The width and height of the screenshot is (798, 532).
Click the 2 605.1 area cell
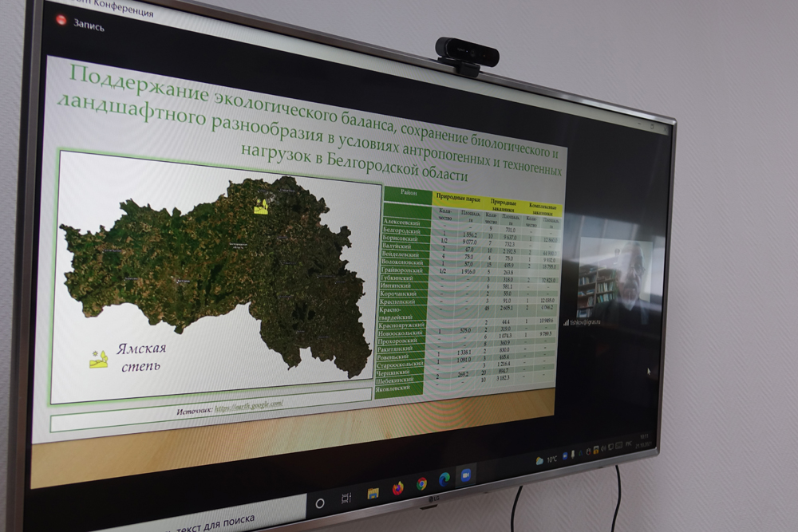[x=507, y=308]
